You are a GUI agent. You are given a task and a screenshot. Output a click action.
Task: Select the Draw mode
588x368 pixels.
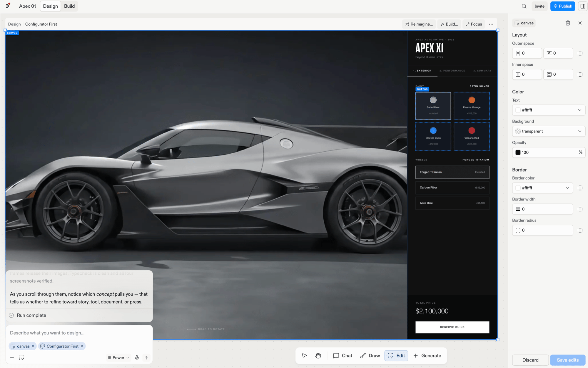(x=370, y=356)
